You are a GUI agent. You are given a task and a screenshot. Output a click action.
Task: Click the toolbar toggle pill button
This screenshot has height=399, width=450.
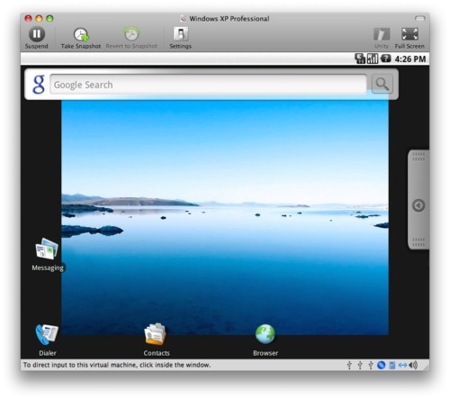[420, 18]
